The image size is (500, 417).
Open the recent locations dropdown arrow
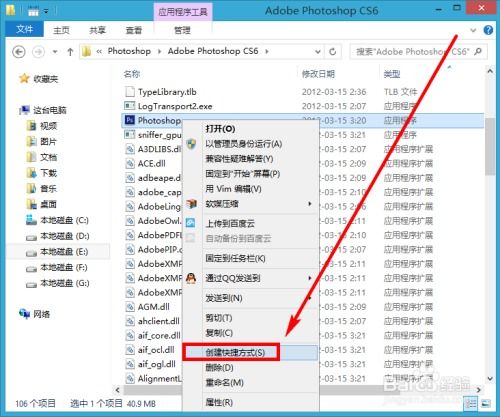[55, 52]
